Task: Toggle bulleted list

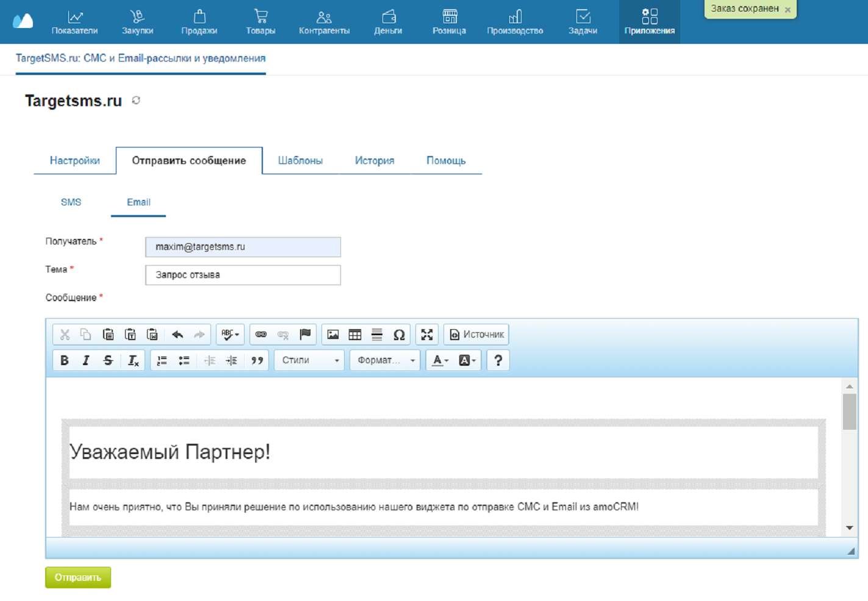Action: tap(184, 360)
